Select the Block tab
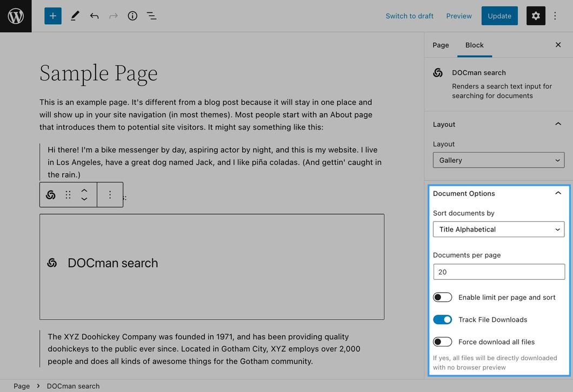 (474, 45)
